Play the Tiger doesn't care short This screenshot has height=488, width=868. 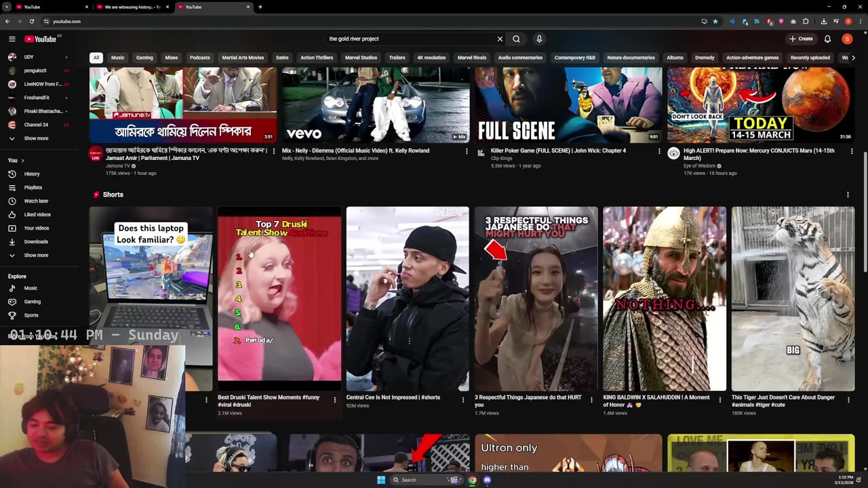coord(793,298)
